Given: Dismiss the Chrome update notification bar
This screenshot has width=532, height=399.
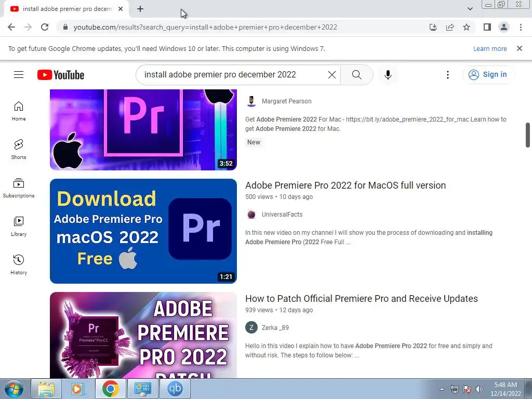Looking at the screenshot, I should (x=520, y=48).
